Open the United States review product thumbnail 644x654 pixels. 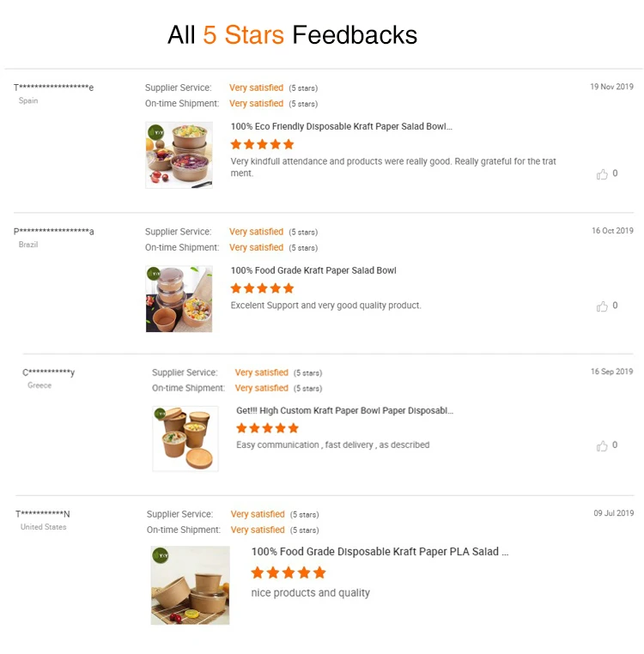coord(191,585)
